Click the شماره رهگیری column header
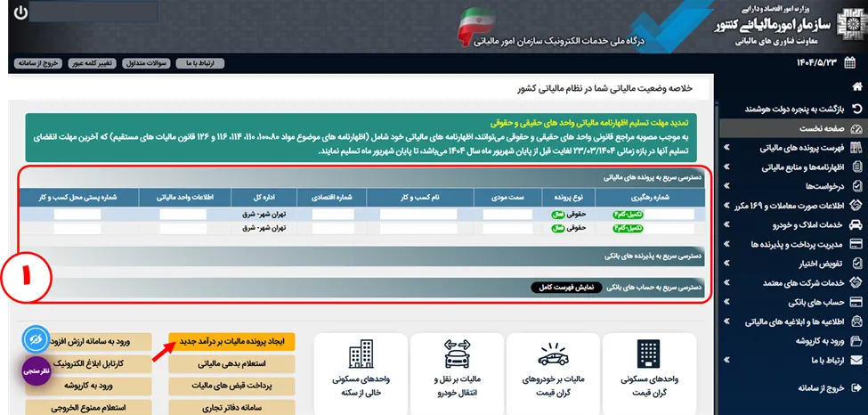Image resolution: width=868 pixels, height=415 pixels. click(x=652, y=197)
